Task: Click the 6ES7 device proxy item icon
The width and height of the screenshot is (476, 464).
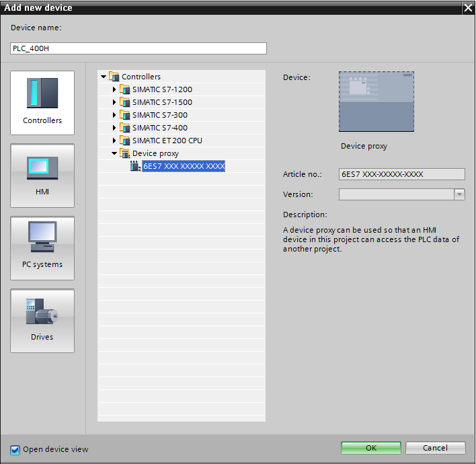Action: [x=135, y=166]
